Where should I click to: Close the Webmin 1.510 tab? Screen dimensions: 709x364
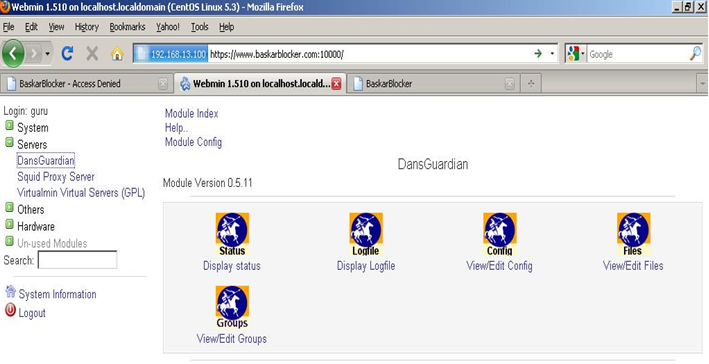(x=336, y=84)
